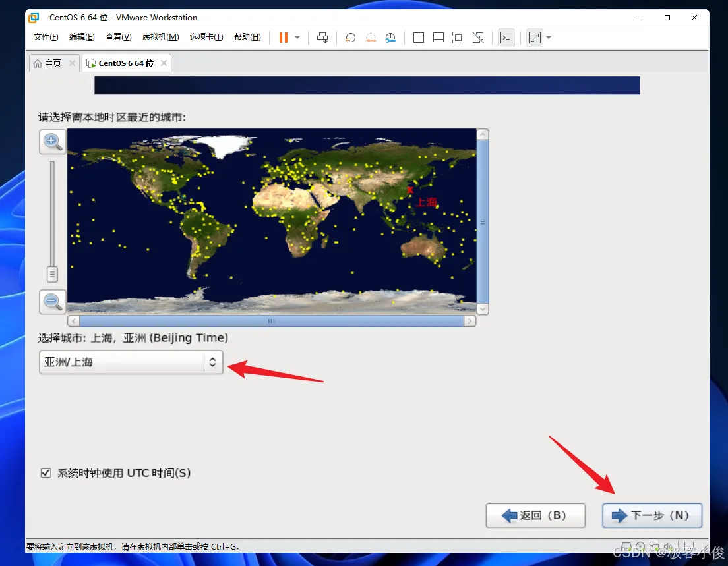728x566 pixels.
Task: Send Ctrl+Alt+Del to the VM
Action: (322, 38)
